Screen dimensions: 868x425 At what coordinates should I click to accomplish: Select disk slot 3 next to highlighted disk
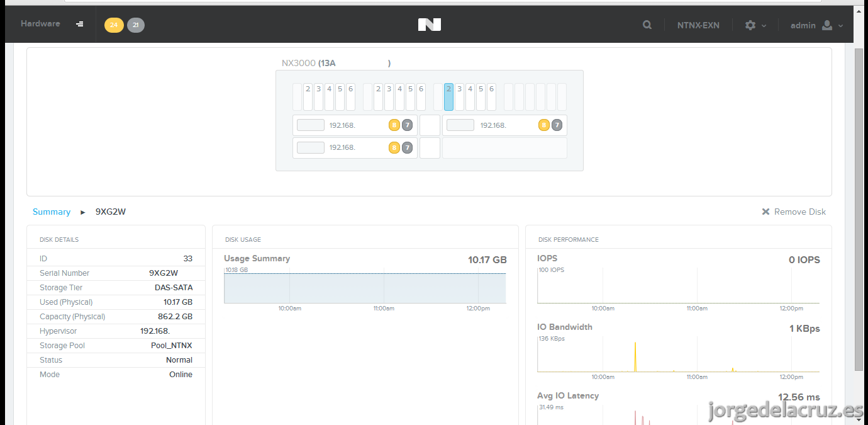pos(459,97)
